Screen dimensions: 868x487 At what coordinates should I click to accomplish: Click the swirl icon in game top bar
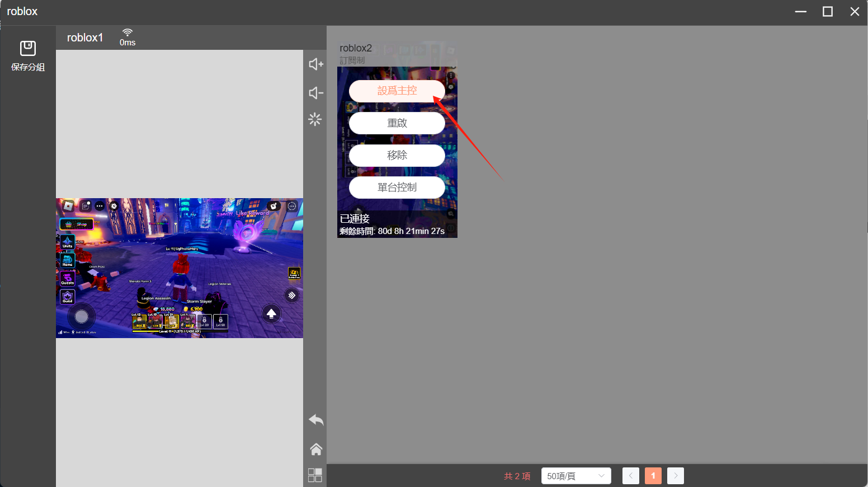click(x=114, y=206)
